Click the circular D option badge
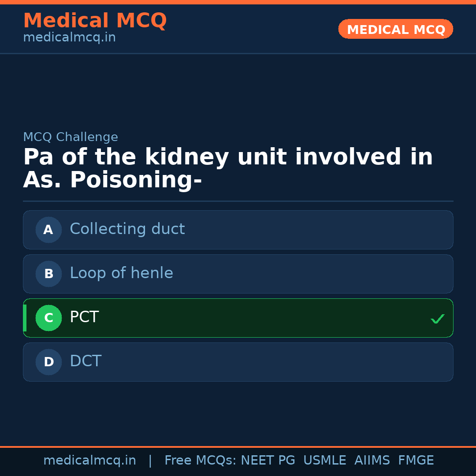 (x=48, y=362)
